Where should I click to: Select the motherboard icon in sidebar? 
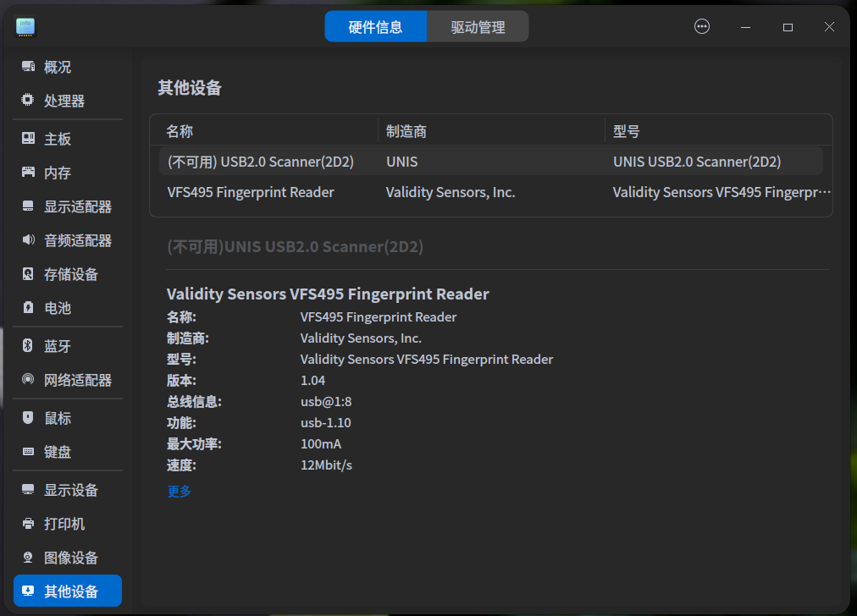click(x=28, y=139)
